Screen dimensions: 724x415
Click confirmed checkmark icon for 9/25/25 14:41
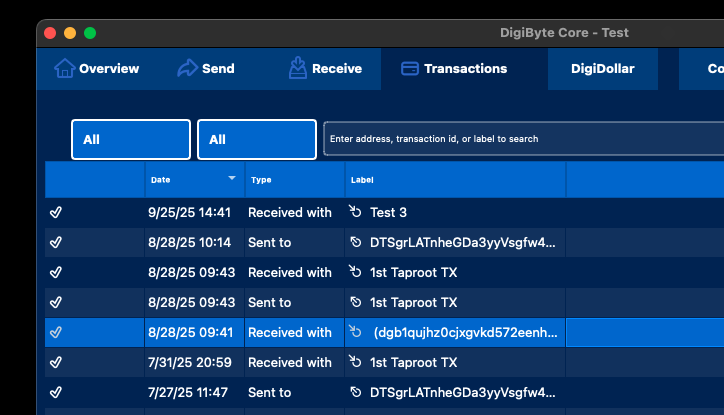[x=56, y=212]
